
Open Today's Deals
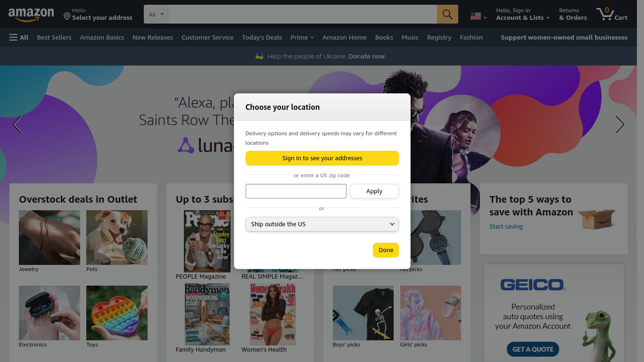click(262, 37)
